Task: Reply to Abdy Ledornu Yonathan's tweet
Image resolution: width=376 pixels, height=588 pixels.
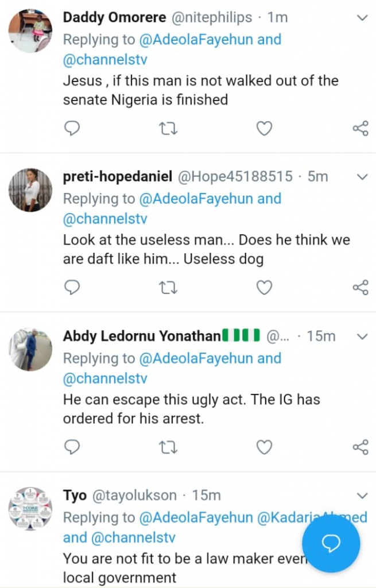Action: (x=72, y=446)
